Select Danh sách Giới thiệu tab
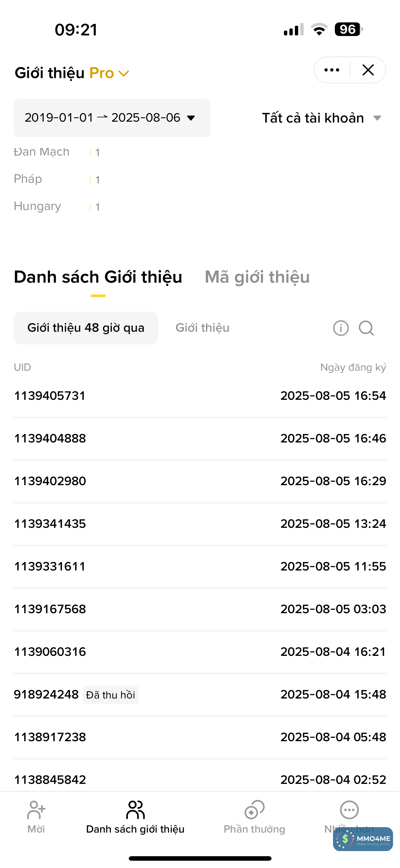Screen dimensions: 400x868 tap(98, 277)
